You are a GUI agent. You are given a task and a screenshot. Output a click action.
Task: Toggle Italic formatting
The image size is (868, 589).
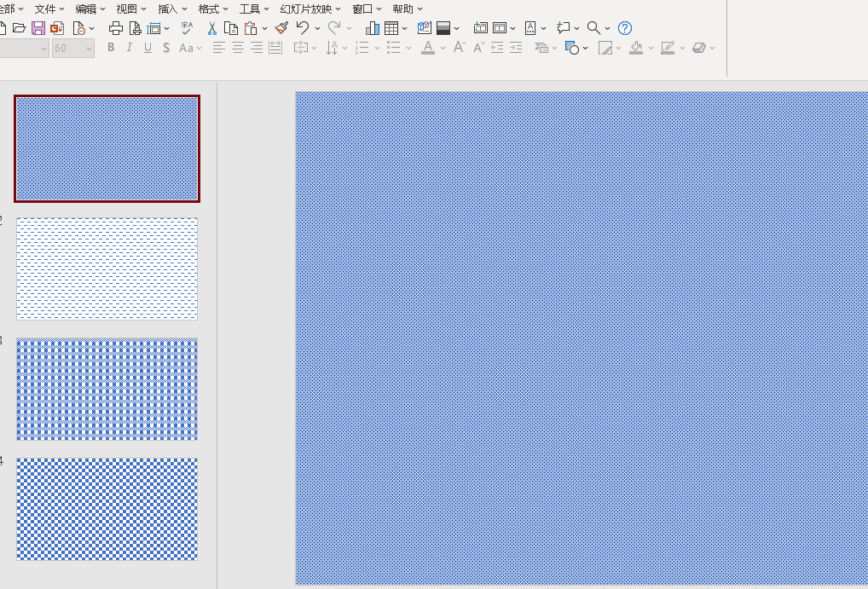click(130, 49)
